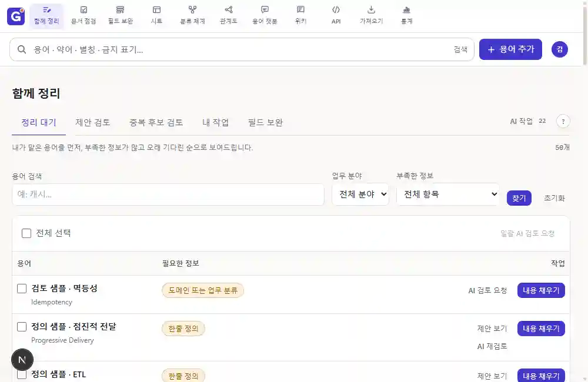Click the 용어 column header

24,263
